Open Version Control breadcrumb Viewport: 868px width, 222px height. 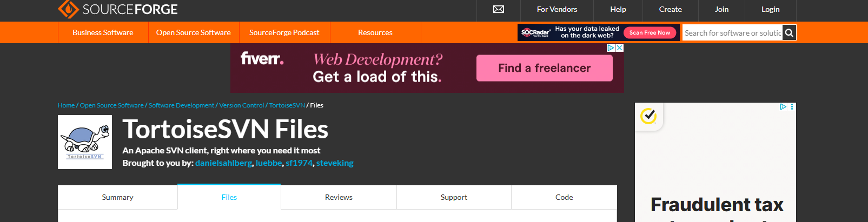tap(242, 105)
